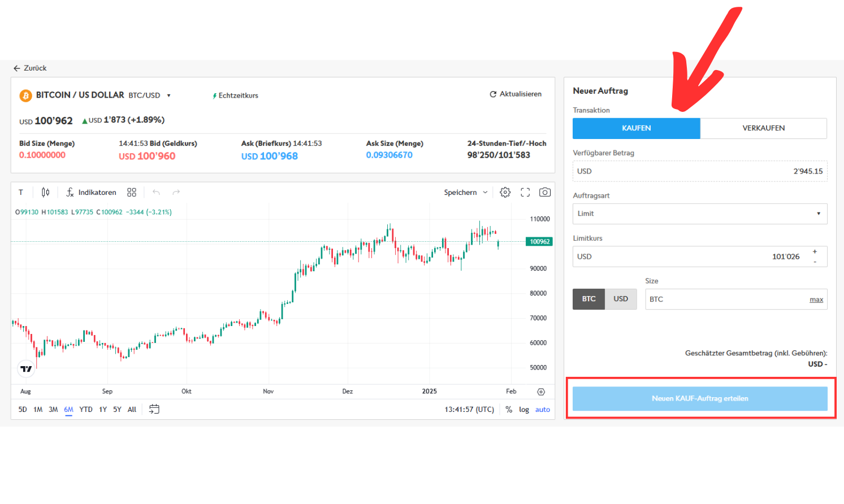Open Indikatoren indicators menu

tap(92, 192)
